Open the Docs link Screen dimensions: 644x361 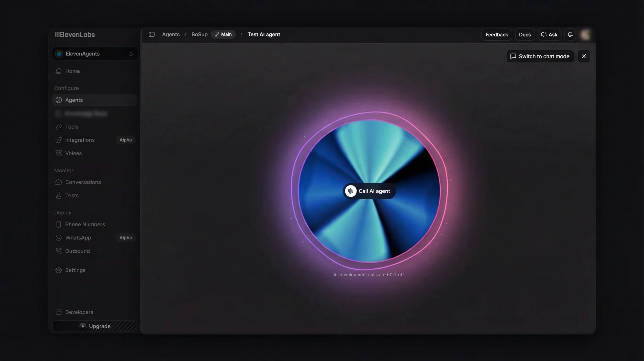point(524,35)
